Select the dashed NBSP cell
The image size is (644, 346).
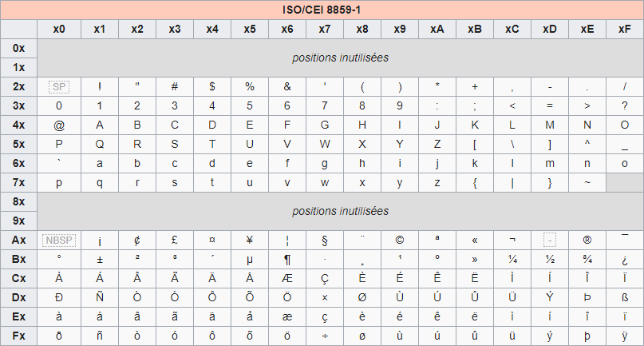[x=59, y=240]
